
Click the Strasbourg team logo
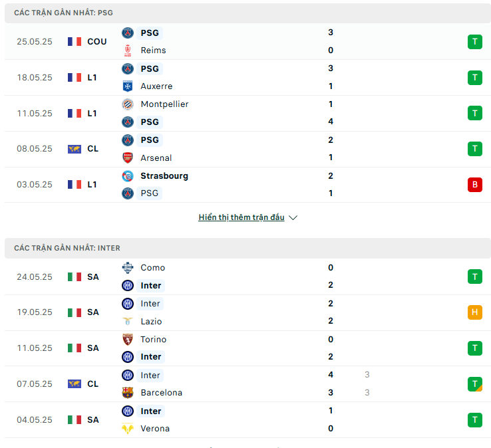(x=128, y=176)
